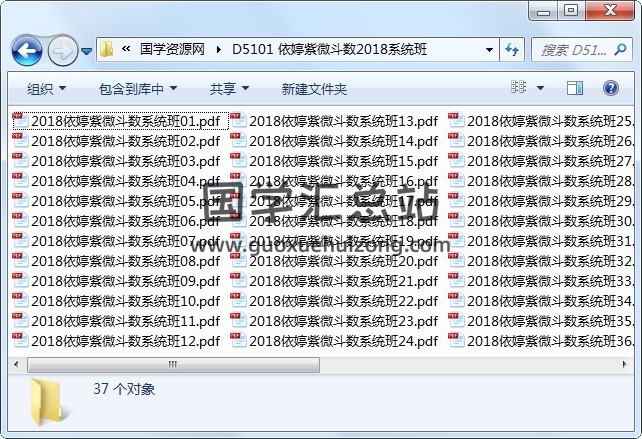This screenshot has width=642, height=439.
Task: Click PDF icon of 系统班07.pdf
Action: [x=20, y=241]
